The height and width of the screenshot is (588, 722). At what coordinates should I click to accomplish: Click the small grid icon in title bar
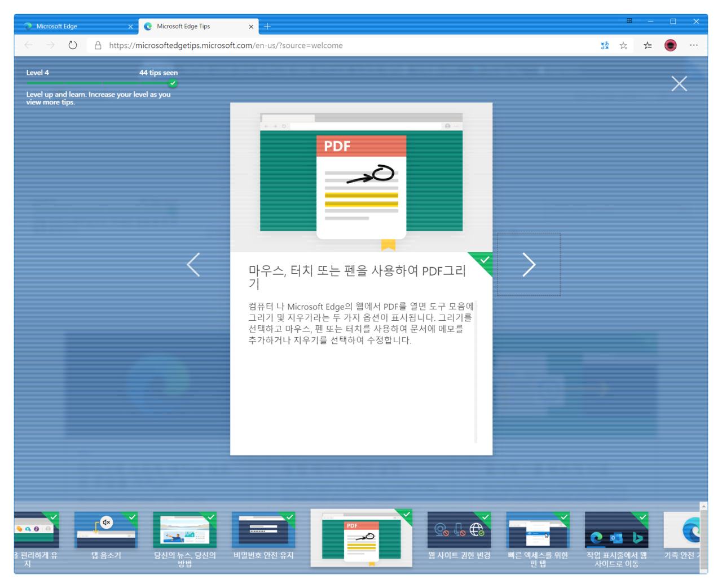(629, 21)
